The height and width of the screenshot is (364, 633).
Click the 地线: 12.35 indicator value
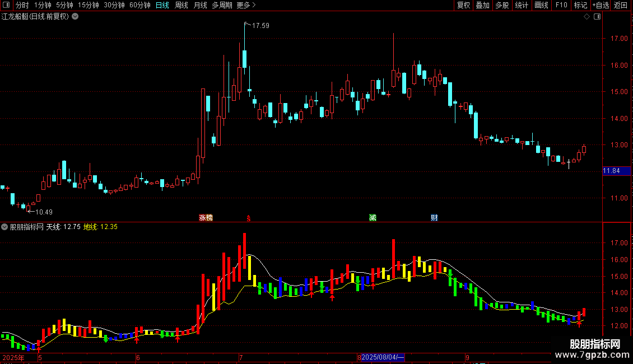tap(100, 227)
